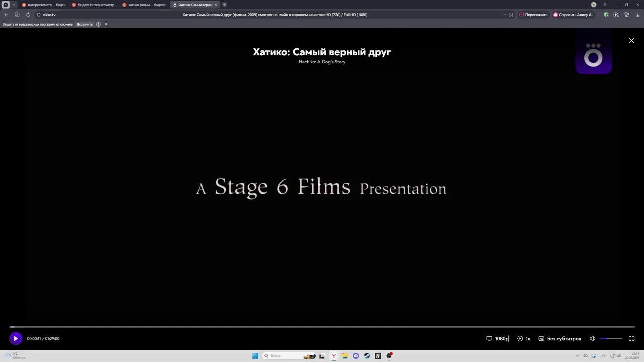Open the browser main menu icon
This screenshot has width=644, height=362.
(605, 5)
